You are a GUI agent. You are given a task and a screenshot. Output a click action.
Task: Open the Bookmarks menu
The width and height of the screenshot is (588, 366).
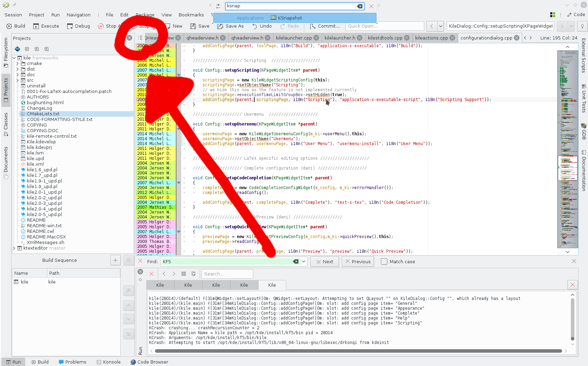click(191, 15)
